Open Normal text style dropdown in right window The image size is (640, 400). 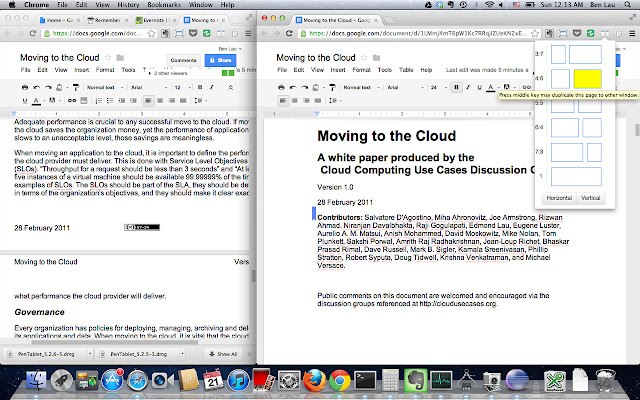pos(361,87)
